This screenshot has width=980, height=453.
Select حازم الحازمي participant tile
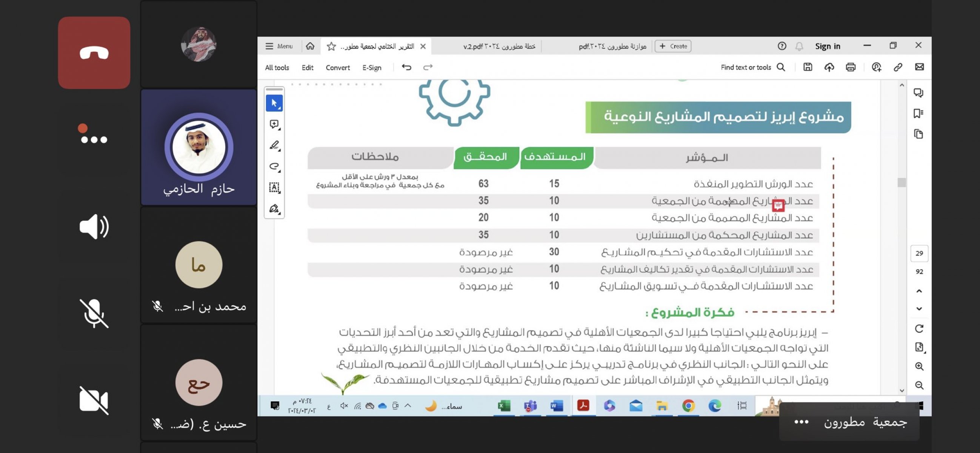[x=198, y=148]
